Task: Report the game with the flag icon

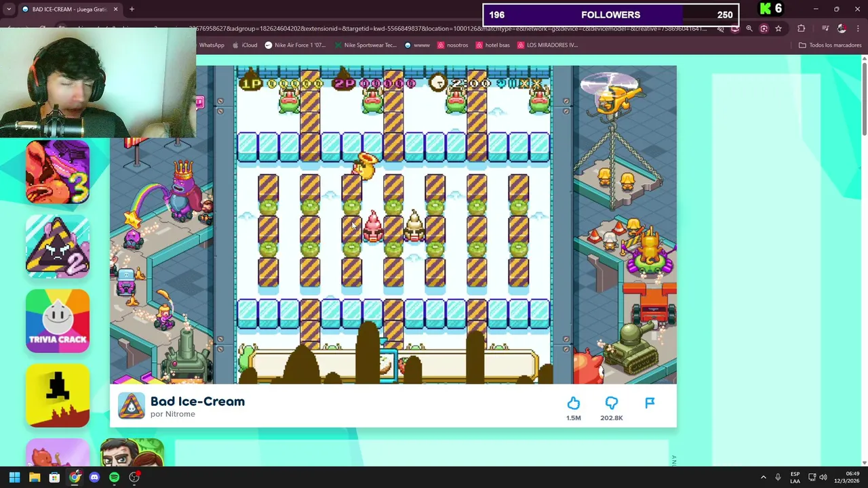Action: pos(650,403)
